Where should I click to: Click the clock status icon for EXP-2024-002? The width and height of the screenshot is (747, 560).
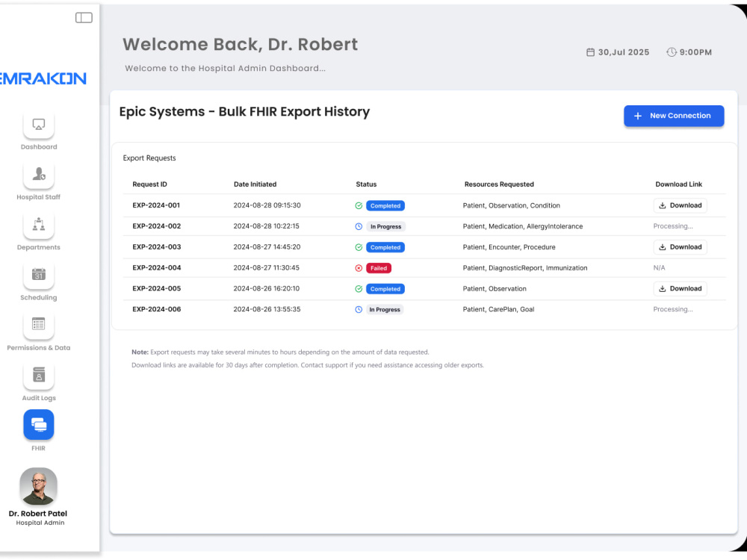(359, 227)
